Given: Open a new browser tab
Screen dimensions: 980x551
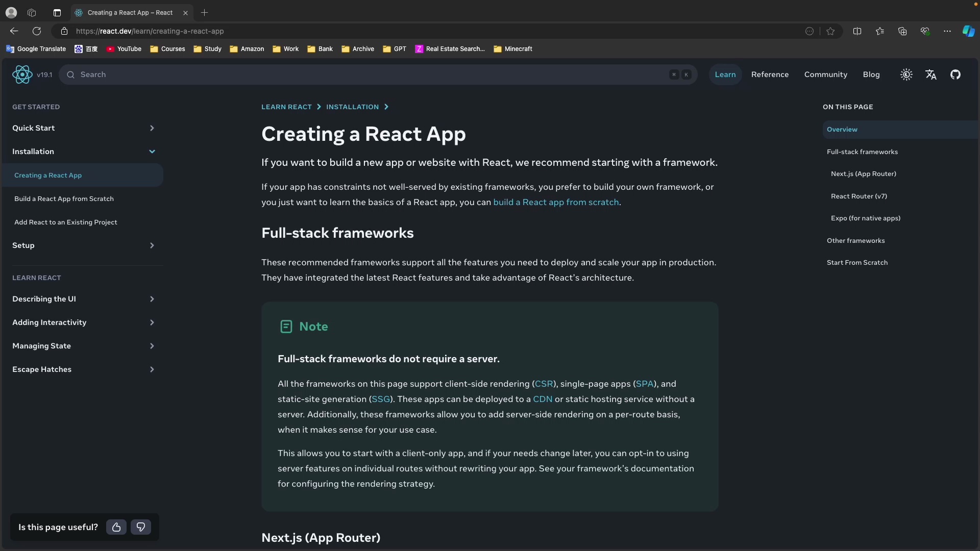Looking at the screenshot, I should coord(205,13).
